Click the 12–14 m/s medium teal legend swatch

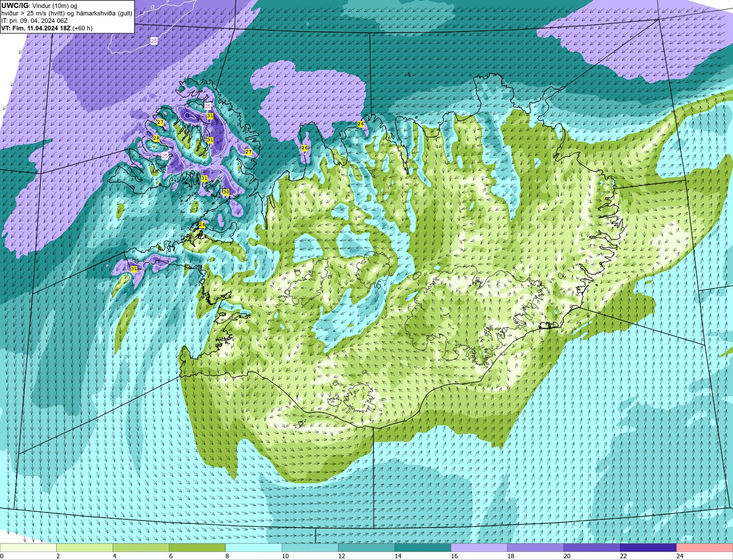(x=366, y=548)
